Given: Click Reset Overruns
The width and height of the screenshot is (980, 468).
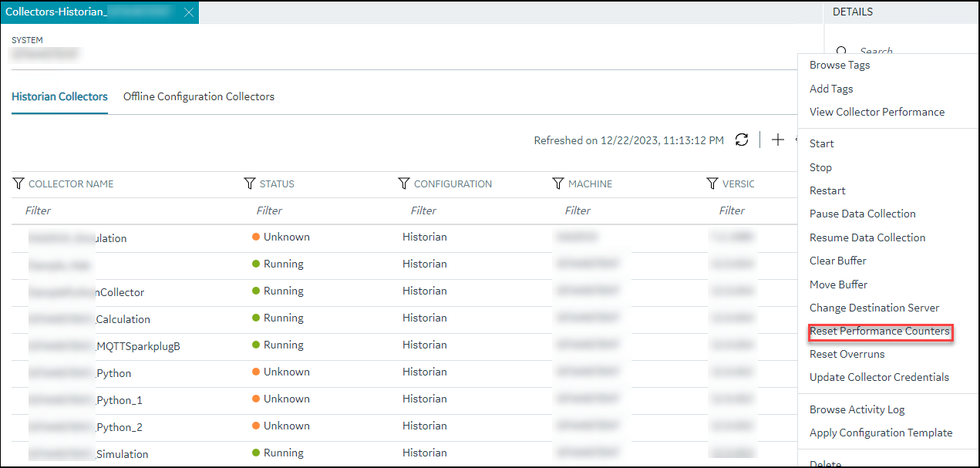Looking at the screenshot, I should [847, 354].
